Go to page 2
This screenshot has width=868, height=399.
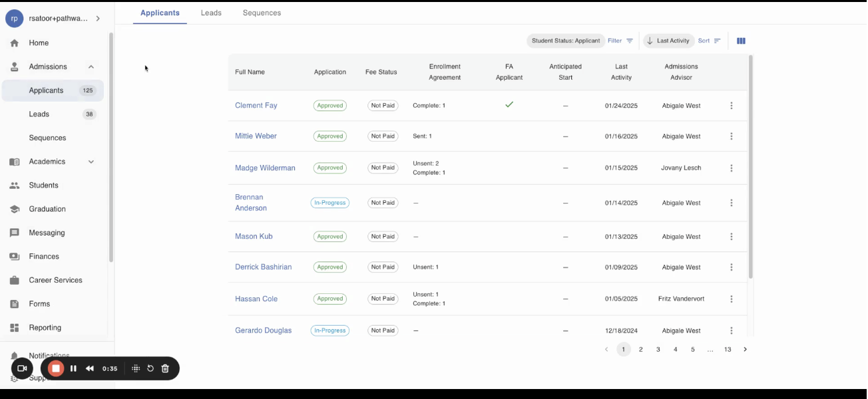coord(641,350)
